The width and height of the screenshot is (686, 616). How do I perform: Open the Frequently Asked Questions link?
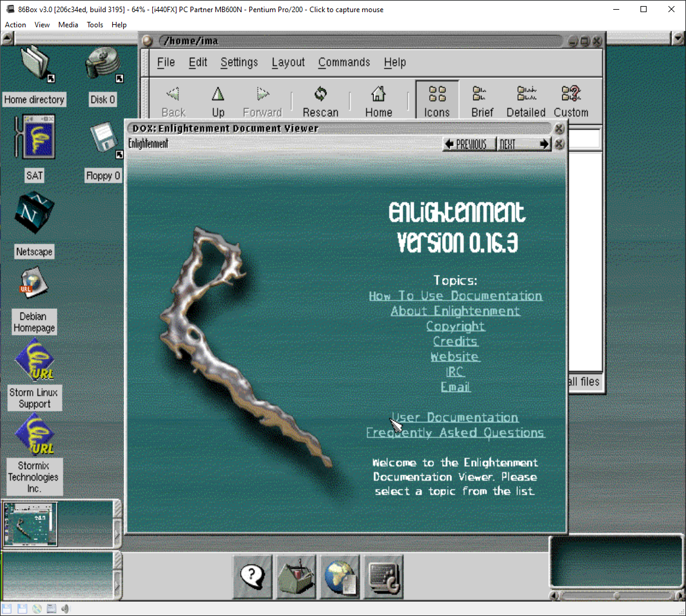click(x=456, y=433)
